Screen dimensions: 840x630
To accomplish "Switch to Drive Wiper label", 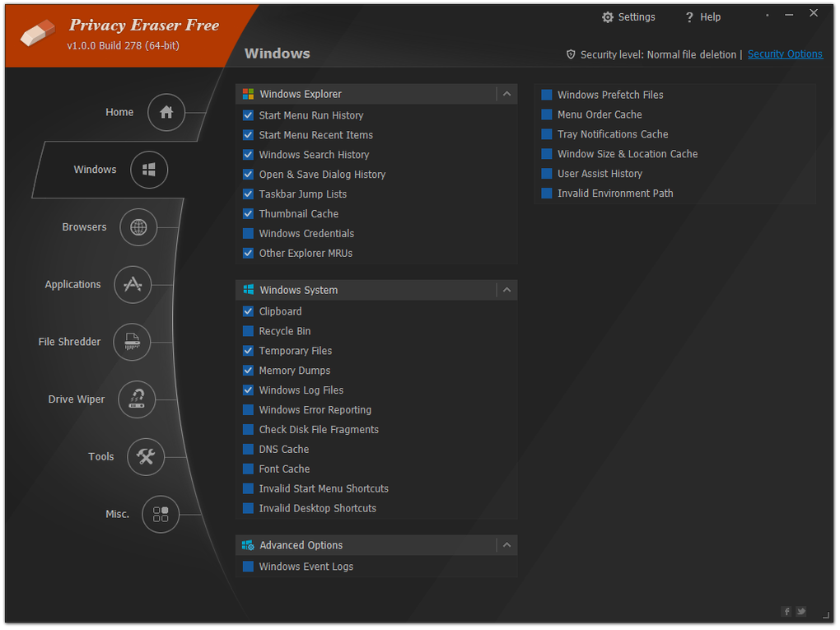I will [x=77, y=399].
